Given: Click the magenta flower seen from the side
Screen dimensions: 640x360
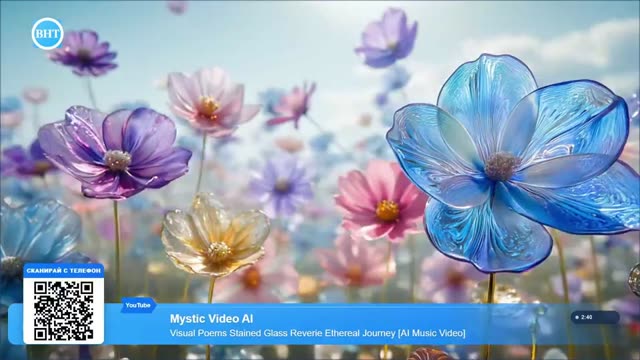Looking at the screenshot, I should [x=292, y=106].
